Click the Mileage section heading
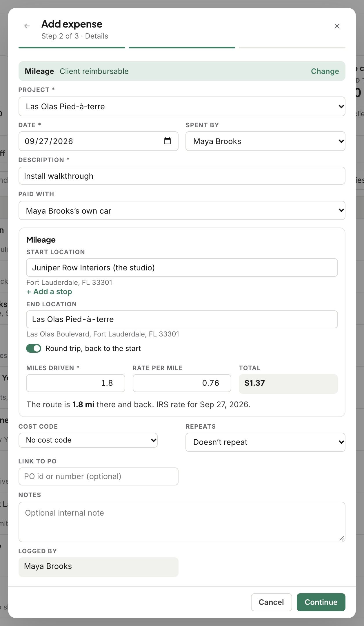The width and height of the screenshot is (364, 626). (41, 240)
